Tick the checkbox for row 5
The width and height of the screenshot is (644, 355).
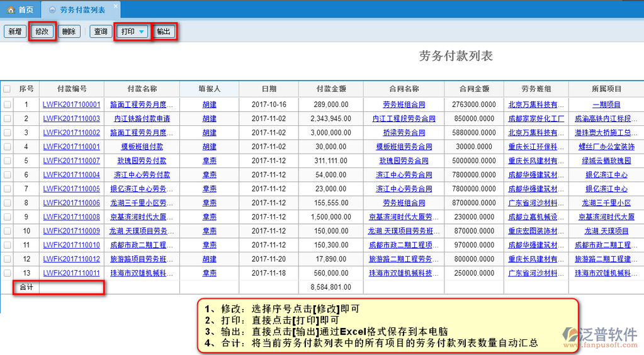(7, 161)
